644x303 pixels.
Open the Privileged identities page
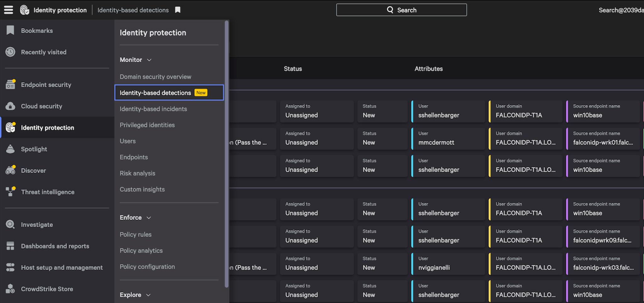(147, 125)
